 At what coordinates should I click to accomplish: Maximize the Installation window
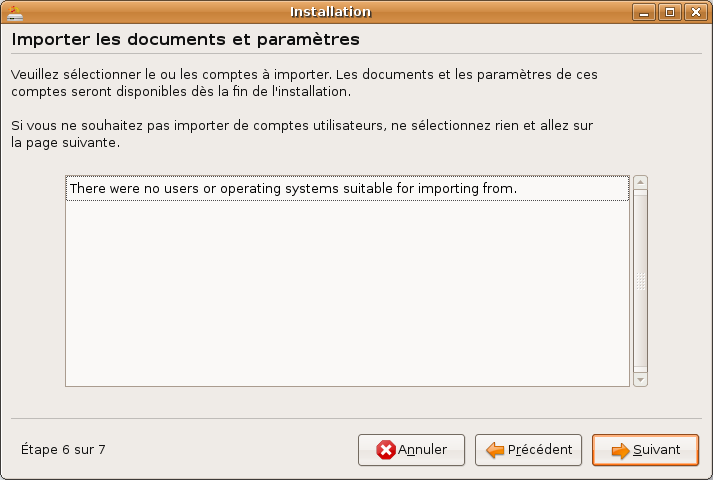click(670, 12)
